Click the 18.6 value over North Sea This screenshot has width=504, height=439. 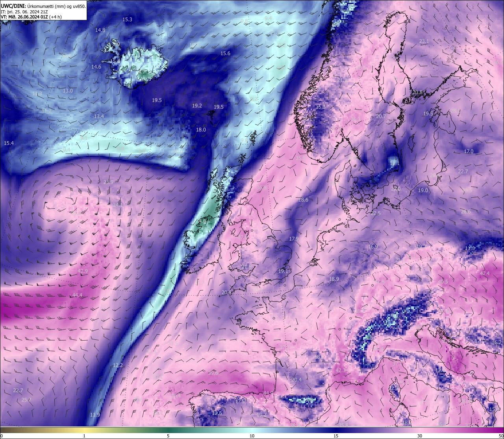coord(303,200)
